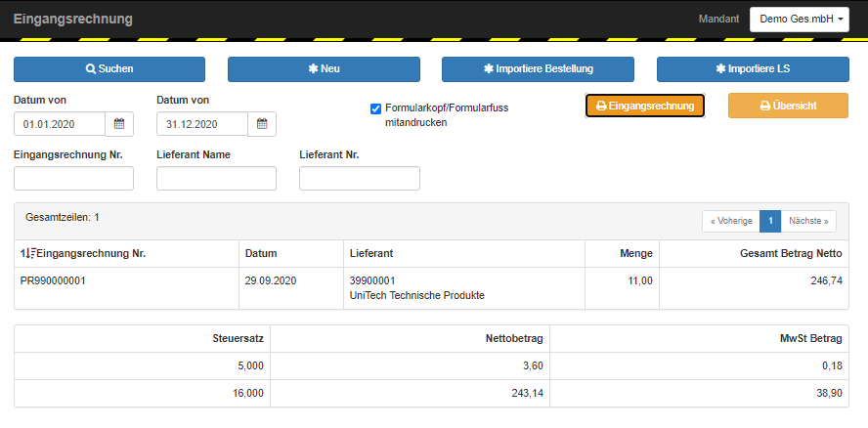
Task: Focus the start date field 01.01.2020
Action: tap(60, 124)
